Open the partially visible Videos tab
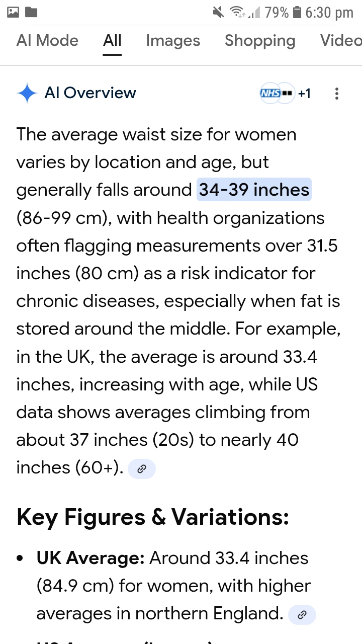This screenshot has height=644, width=362. point(341,41)
